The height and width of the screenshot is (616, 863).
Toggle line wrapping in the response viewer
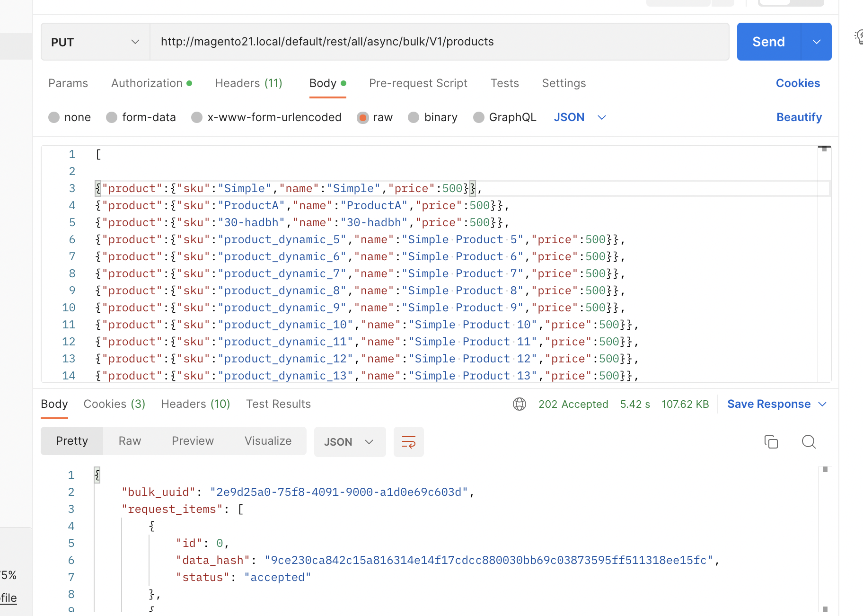click(x=408, y=441)
